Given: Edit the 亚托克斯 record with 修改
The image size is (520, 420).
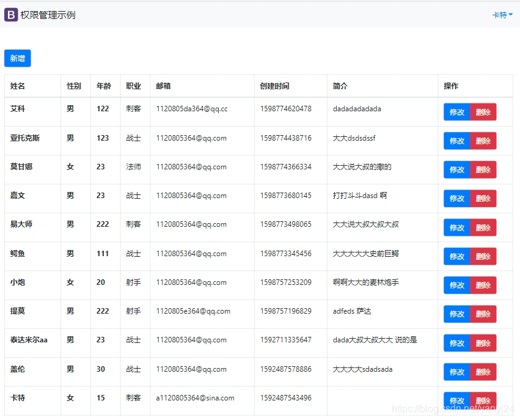Looking at the screenshot, I should tap(456, 141).
